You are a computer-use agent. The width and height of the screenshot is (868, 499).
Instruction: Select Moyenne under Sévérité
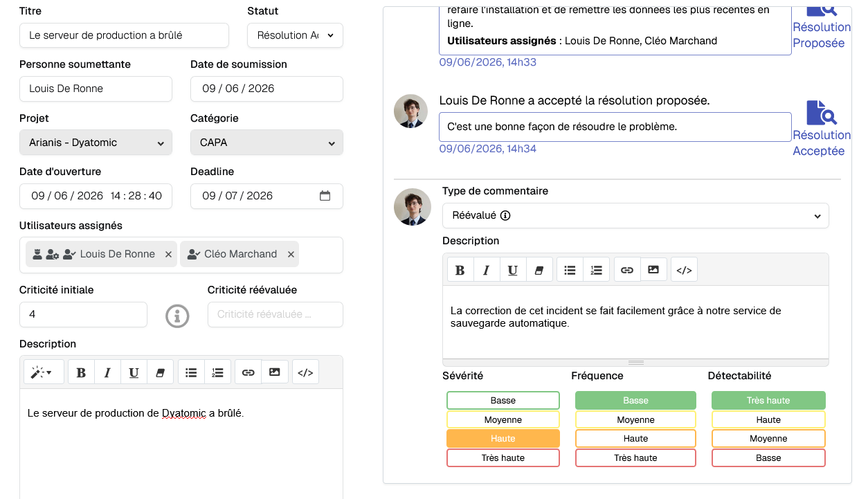point(503,419)
